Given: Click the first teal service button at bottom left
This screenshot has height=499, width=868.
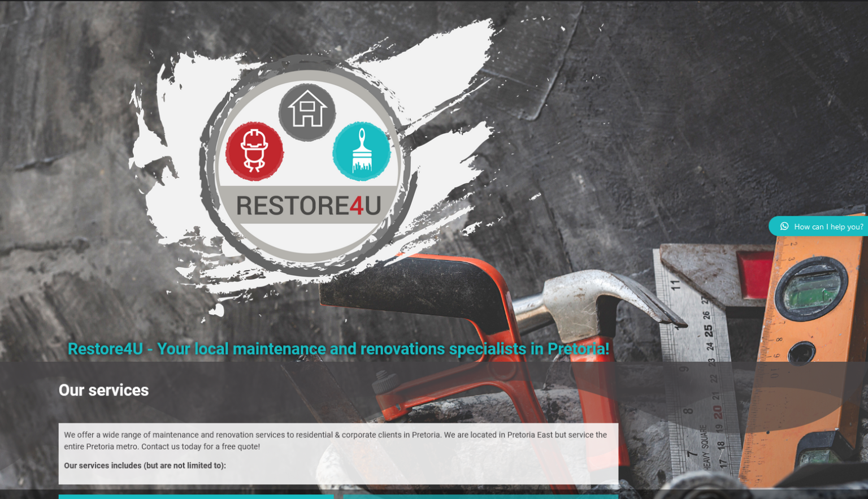Looking at the screenshot, I should (196, 497).
